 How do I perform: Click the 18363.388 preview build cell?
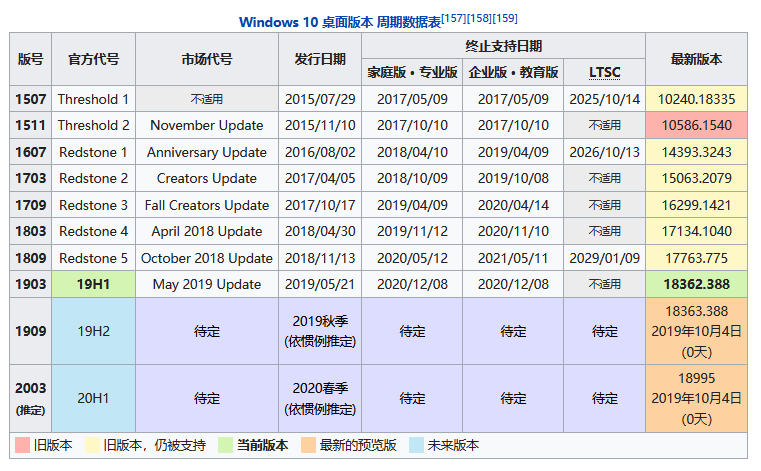tap(696, 331)
